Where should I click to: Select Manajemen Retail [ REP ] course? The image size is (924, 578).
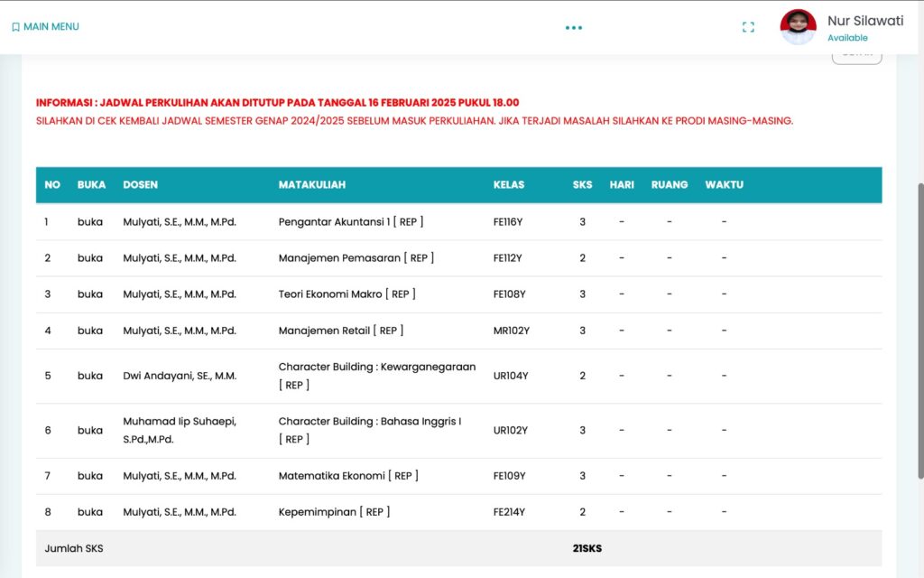click(x=340, y=331)
